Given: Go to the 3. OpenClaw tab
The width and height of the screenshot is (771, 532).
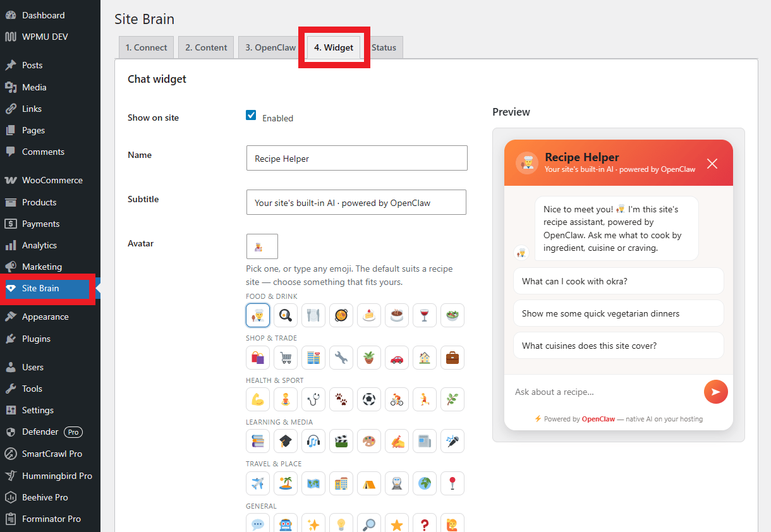Looking at the screenshot, I should click(270, 47).
